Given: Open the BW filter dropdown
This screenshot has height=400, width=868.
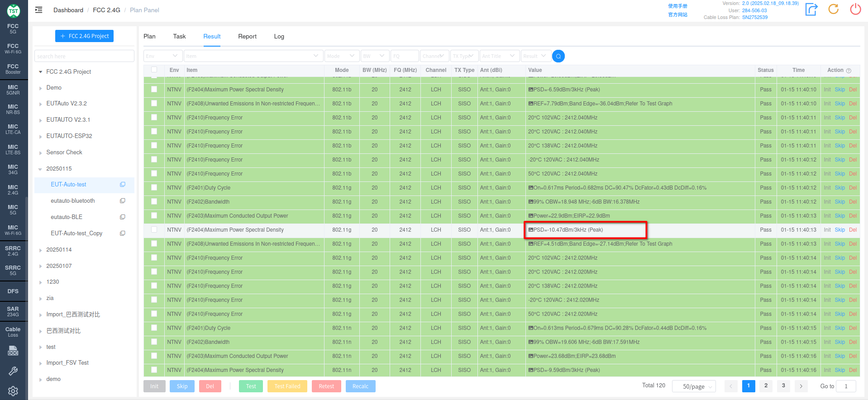Looking at the screenshot, I should click(x=375, y=56).
